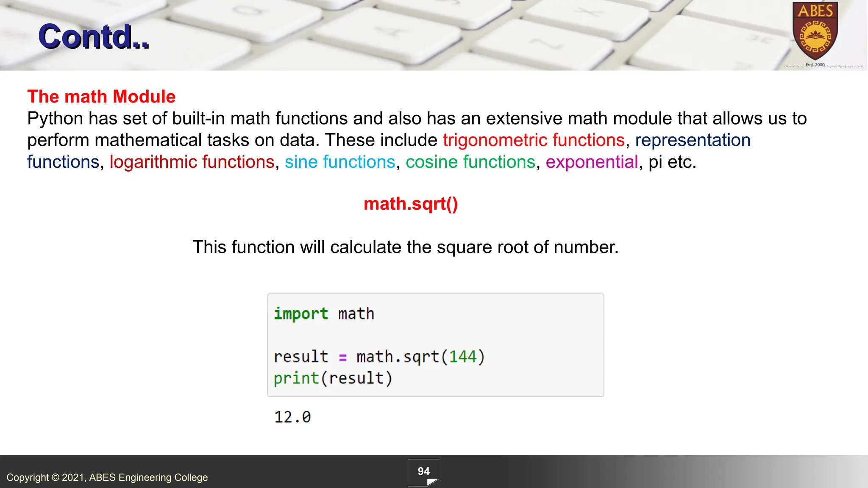
Task: Click 'This function will calculate' sentence
Action: tap(406, 247)
